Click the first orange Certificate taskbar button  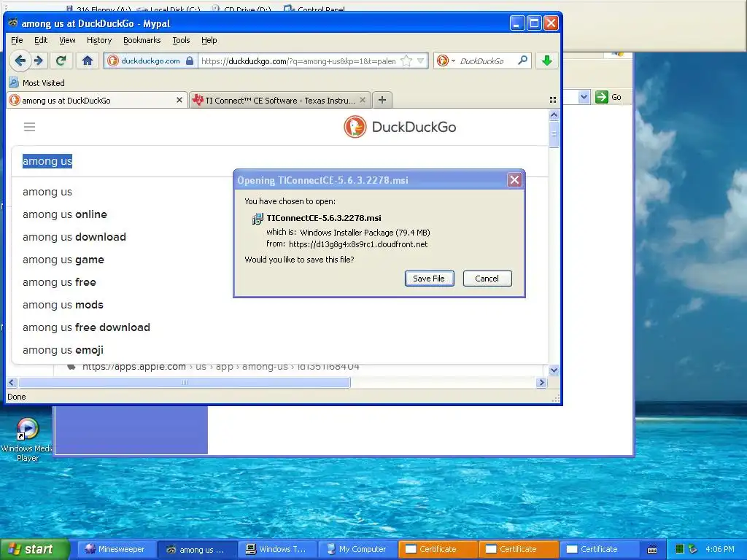pos(438,549)
